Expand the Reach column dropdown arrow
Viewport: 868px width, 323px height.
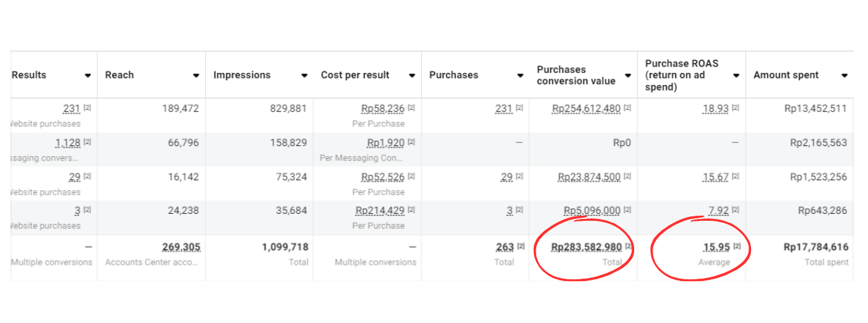tap(196, 76)
